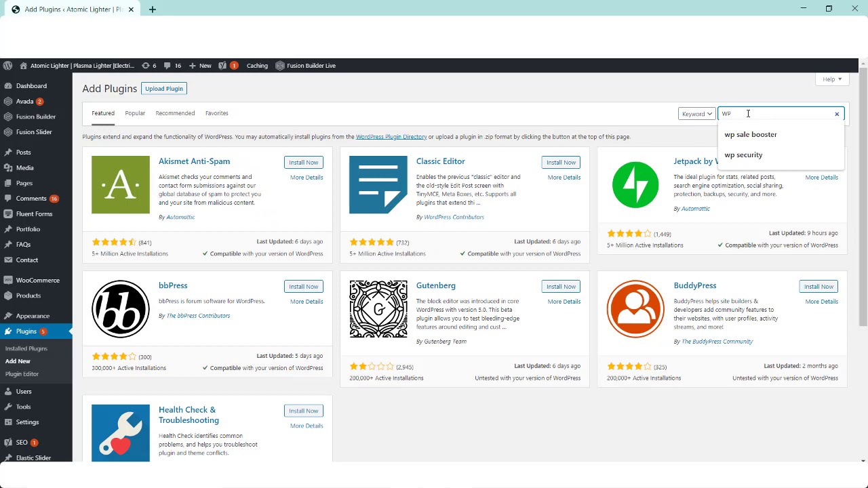Open a new browser tab
Viewport: 868px width, 488px height.
coord(153,9)
